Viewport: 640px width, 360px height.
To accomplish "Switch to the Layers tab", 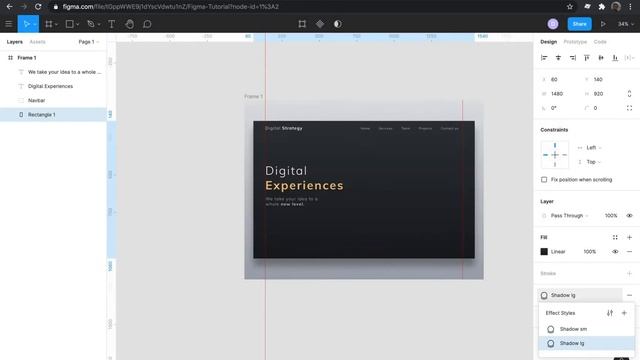I will 15,42.
